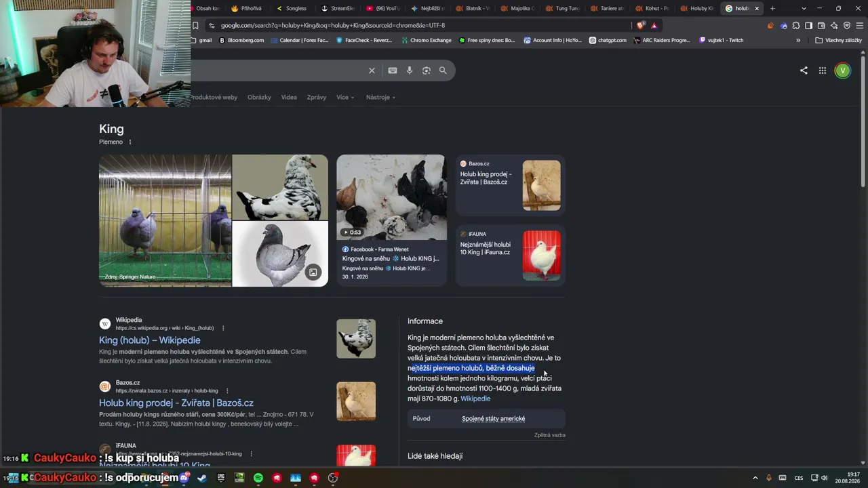Open a new browser tab
868x488 pixels.
772,8
